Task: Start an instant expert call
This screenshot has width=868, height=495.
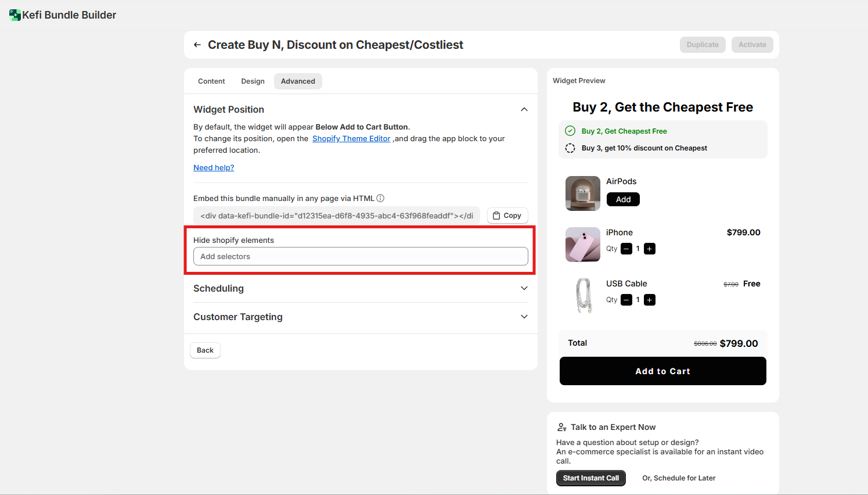Action: 590,478
